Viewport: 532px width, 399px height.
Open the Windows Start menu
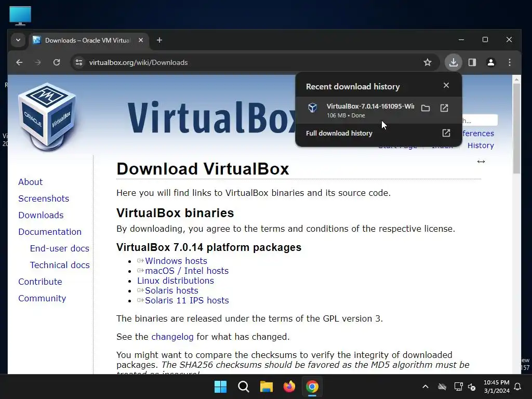coord(220,387)
